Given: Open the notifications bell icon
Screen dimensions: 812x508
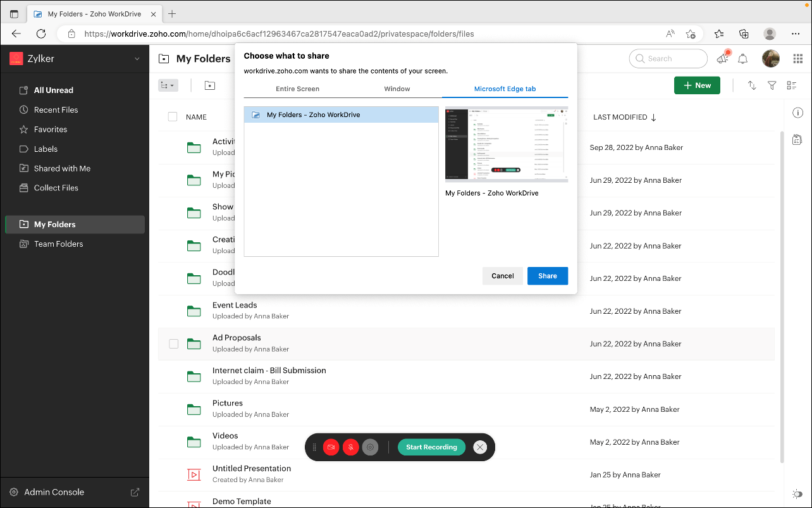Looking at the screenshot, I should 743,59.
